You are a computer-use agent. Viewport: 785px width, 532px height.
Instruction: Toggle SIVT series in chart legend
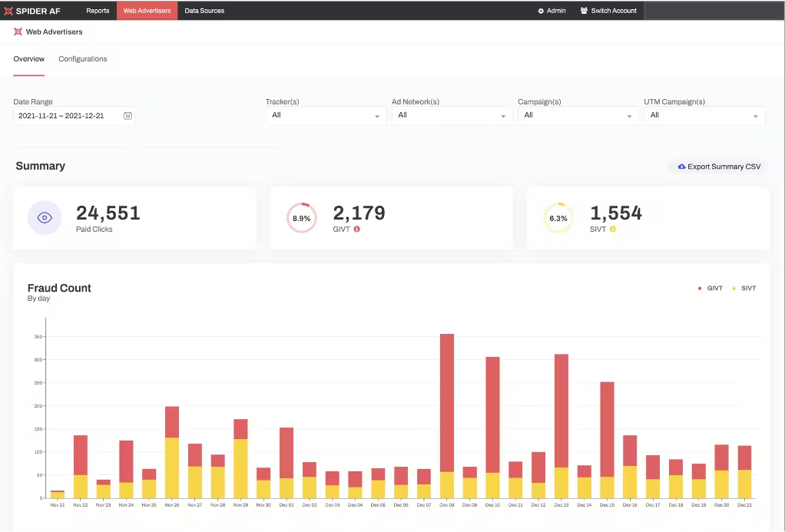744,289
